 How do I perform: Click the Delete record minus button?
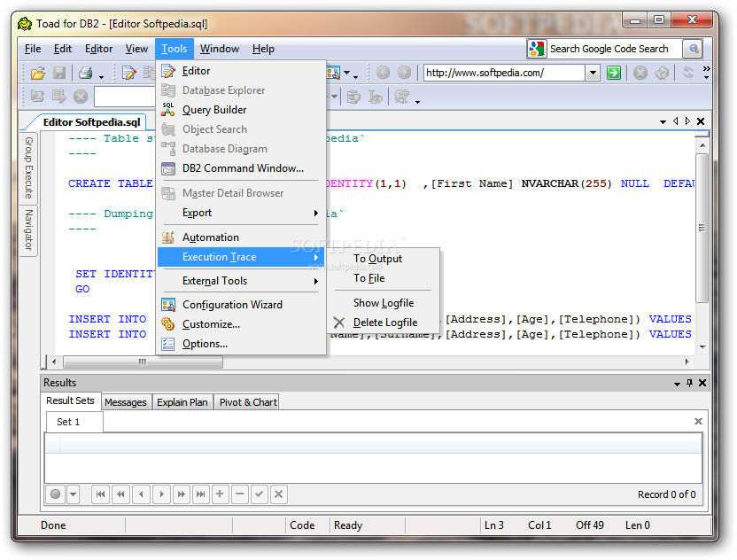[240, 494]
